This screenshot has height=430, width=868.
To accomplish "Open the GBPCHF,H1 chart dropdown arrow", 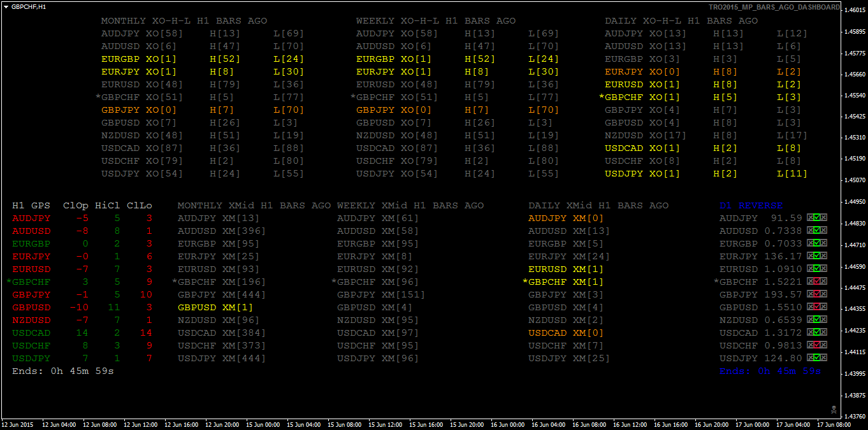I will click(x=6, y=6).
